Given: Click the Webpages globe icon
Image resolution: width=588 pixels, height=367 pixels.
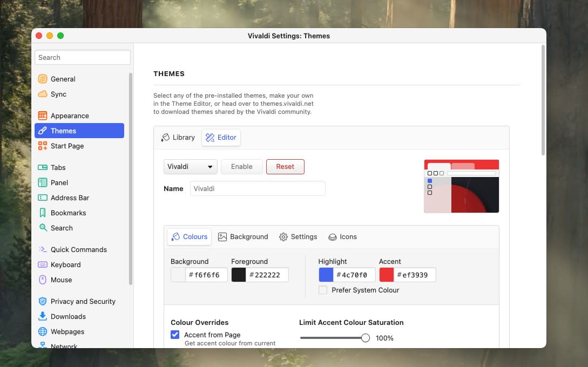Looking at the screenshot, I should pos(43,331).
